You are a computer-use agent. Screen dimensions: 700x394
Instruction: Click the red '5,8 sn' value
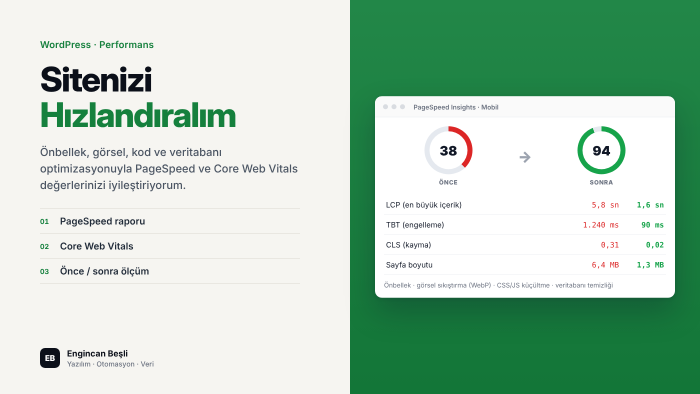[x=605, y=205]
